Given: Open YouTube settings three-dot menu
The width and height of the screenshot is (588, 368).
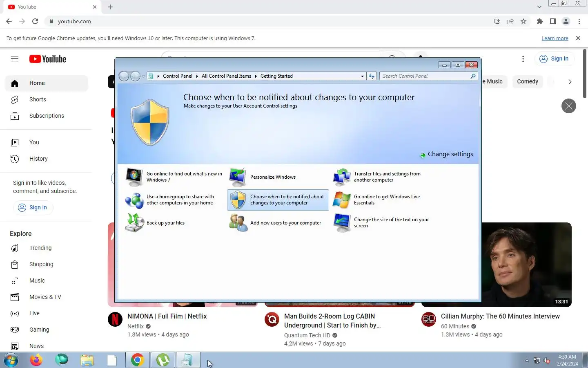Looking at the screenshot, I should tap(523, 59).
